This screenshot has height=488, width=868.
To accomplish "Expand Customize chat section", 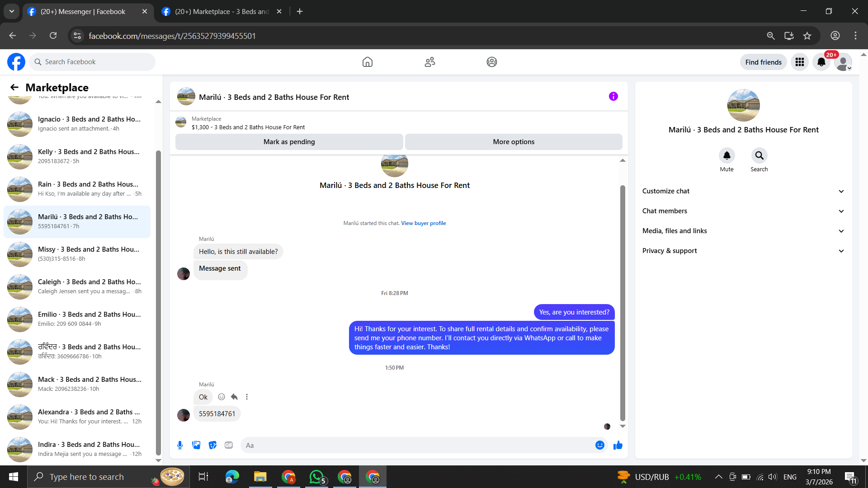I will click(743, 191).
